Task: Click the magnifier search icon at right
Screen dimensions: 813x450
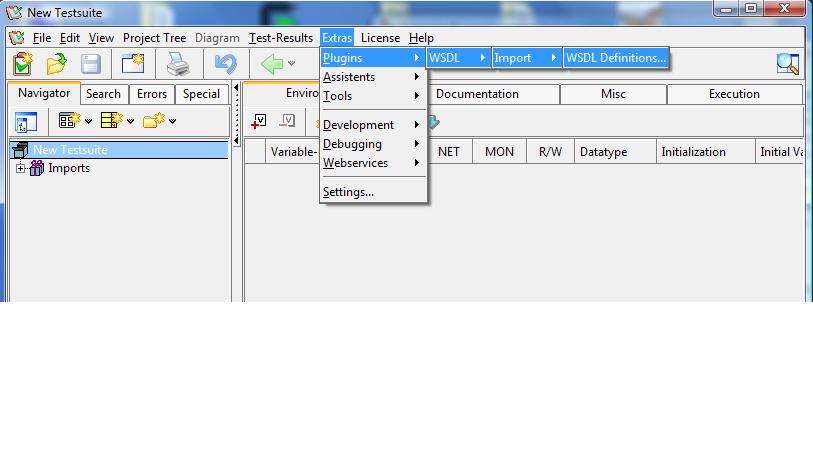Action: pos(787,64)
